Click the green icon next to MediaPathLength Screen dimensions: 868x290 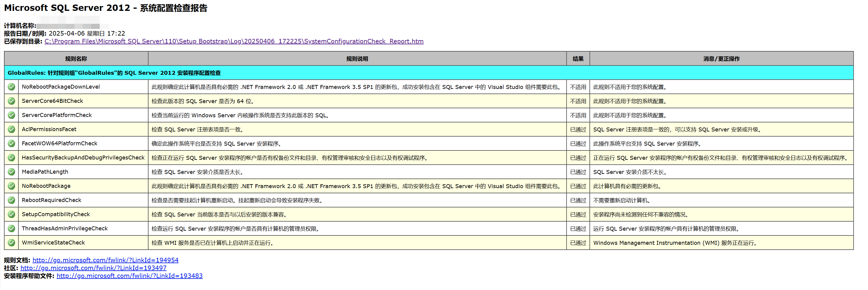pyautogui.click(x=11, y=172)
